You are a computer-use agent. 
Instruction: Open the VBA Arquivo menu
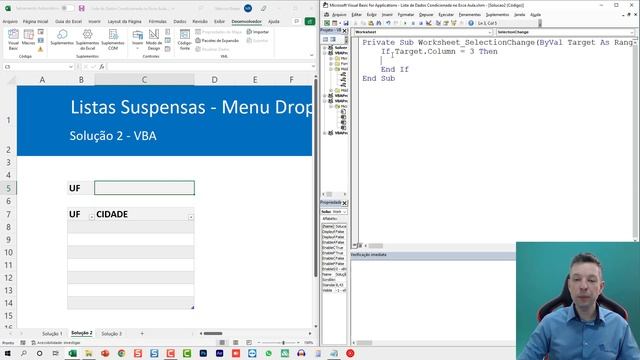pos(339,15)
